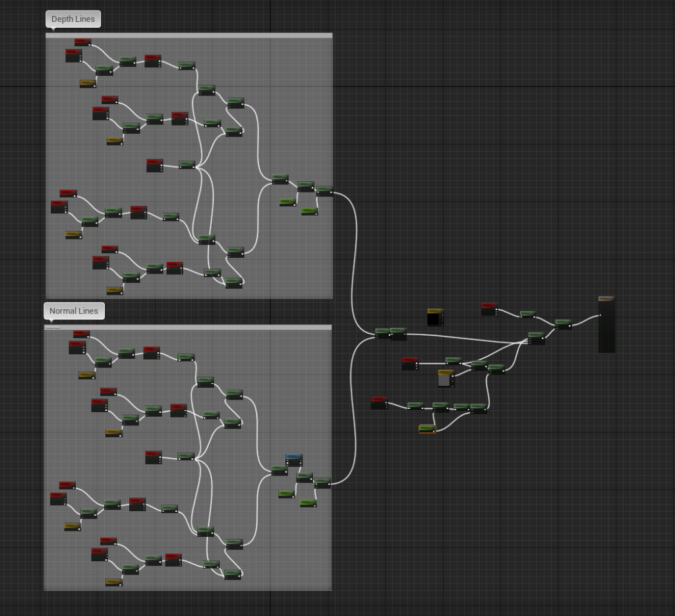Select the topmost red node in Depth Lines group
The height and width of the screenshot is (616, 675).
pos(82,42)
